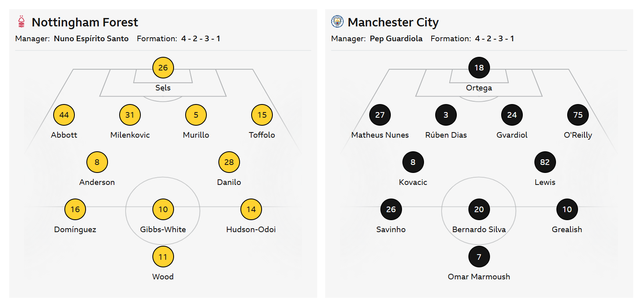The height and width of the screenshot is (303, 644).
Task: Click the Manchester City team heading
Action: pyautogui.click(x=393, y=22)
